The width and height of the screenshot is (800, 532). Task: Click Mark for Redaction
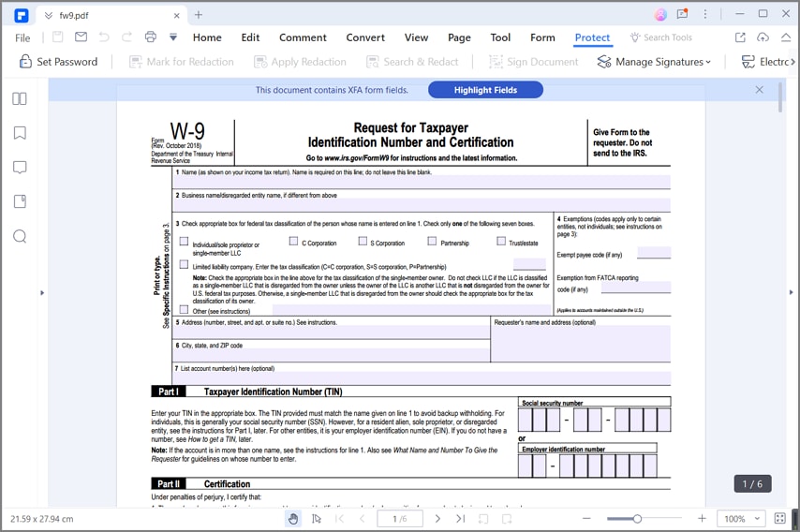[x=182, y=62]
